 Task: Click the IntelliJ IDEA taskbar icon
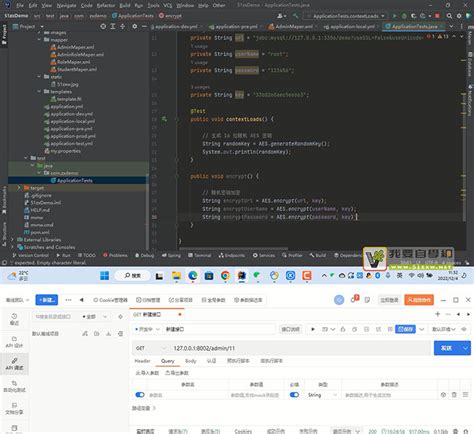[242, 276]
